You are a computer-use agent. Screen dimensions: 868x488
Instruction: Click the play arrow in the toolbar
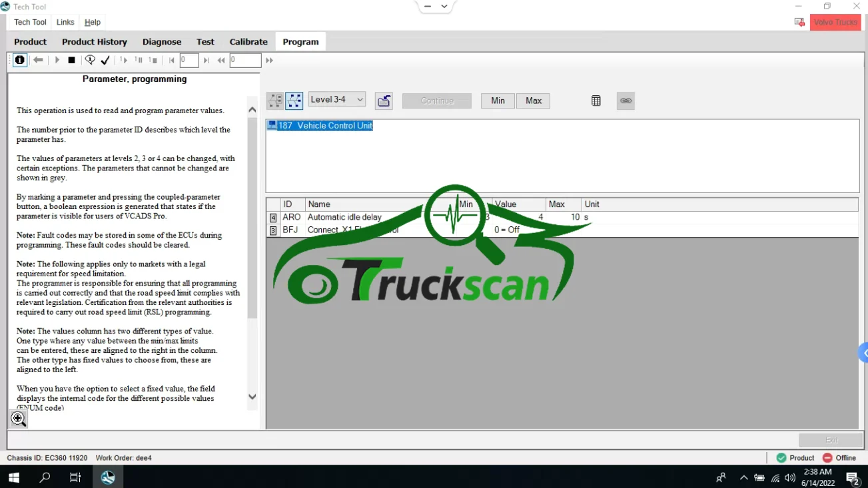pos(57,60)
